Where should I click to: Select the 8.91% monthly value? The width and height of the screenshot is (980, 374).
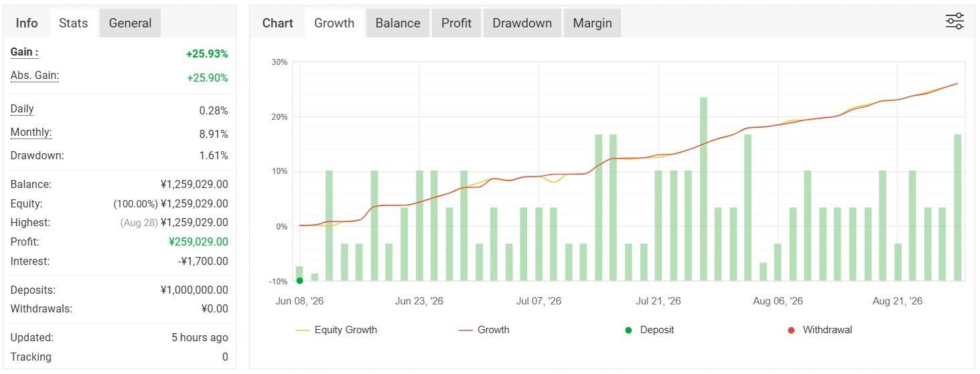[214, 133]
